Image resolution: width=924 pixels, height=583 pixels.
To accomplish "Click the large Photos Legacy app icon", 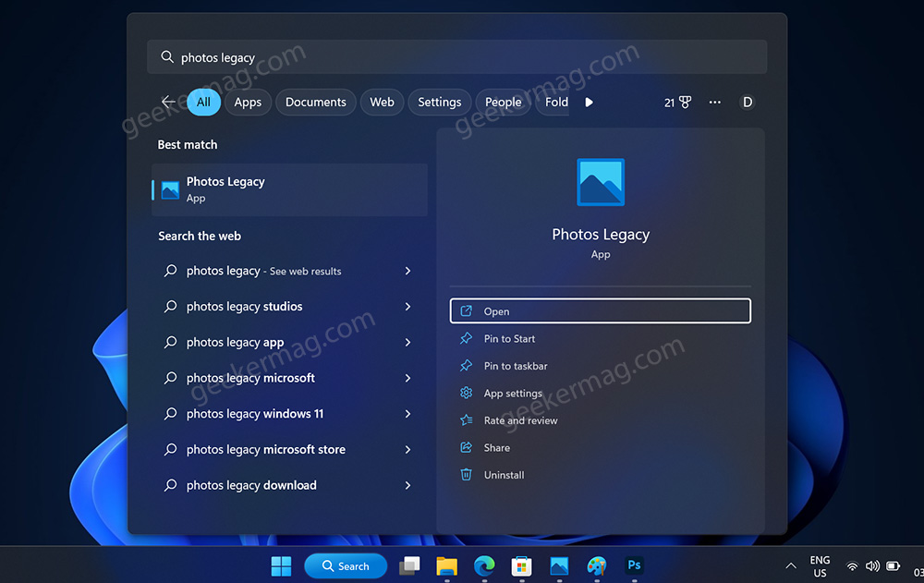I will [x=601, y=182].
